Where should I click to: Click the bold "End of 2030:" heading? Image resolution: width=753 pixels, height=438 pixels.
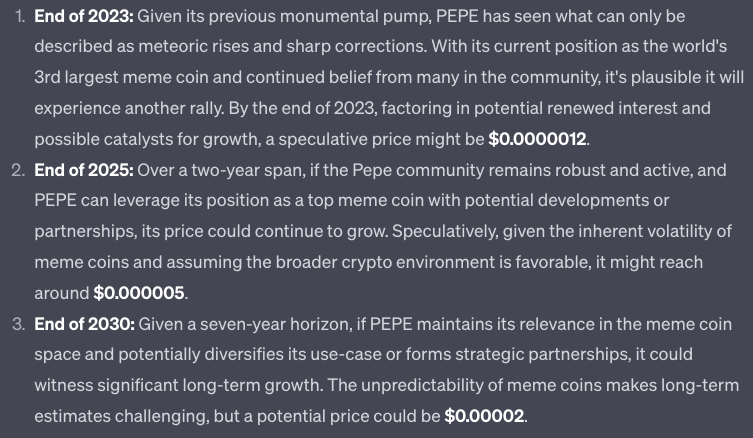click(84, 325)
